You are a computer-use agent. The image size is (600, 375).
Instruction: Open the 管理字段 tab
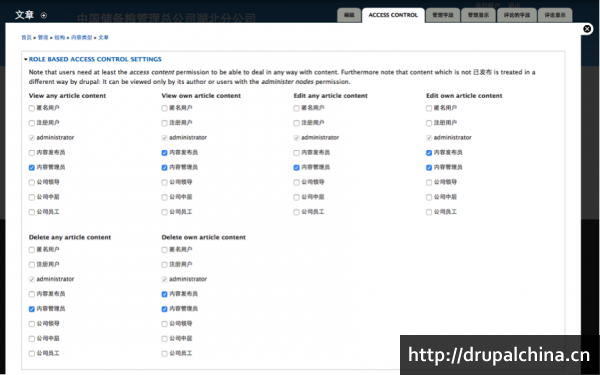[443, 15]
